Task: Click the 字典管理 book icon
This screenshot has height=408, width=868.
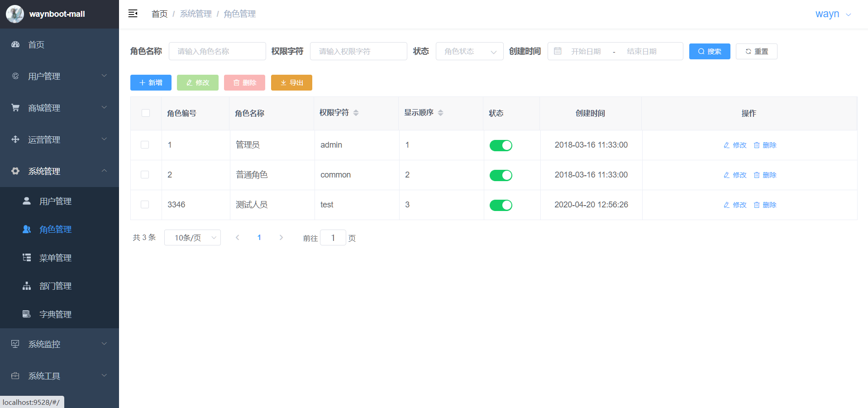Action: point(26,313)
